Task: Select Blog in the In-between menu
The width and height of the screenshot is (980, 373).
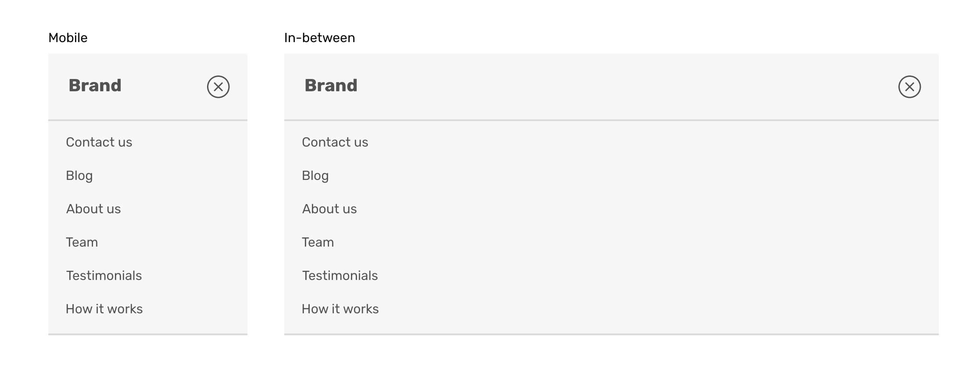Action: tap(315, 176)
